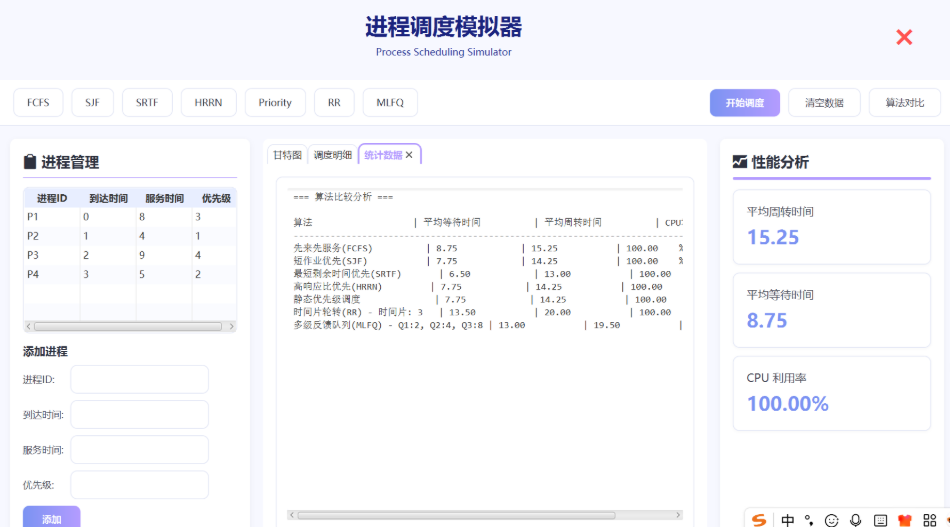The width and height of the screenshot is (950, 531).
Task: Click the CPU 利用率 100.00% card
Action: pos(831,393)
